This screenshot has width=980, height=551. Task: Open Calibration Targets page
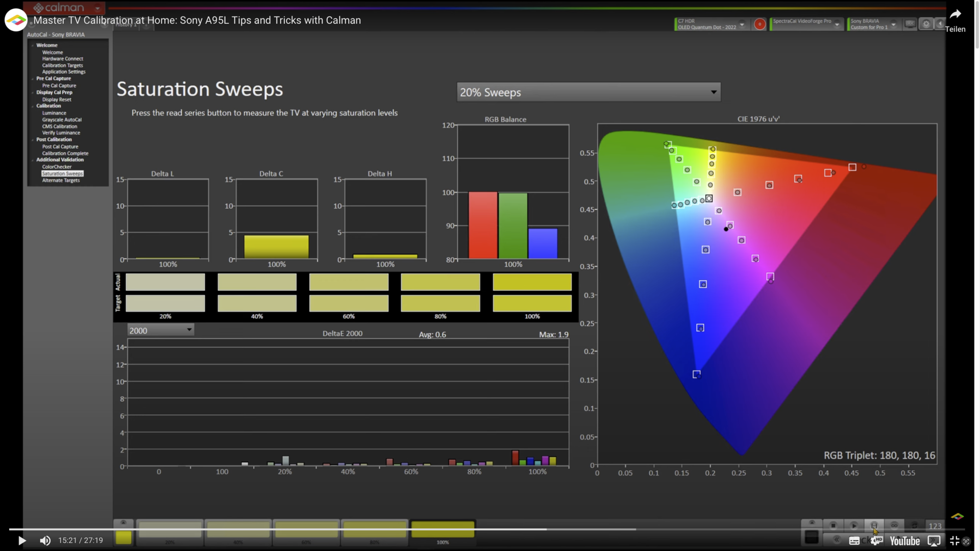pyautogui.click(x=62, y=65)
